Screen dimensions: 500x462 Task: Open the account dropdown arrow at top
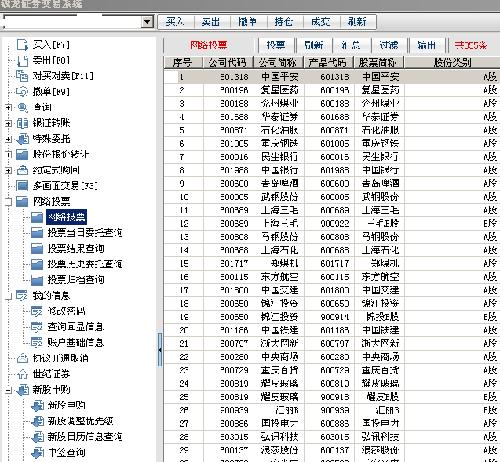point(147,22)
